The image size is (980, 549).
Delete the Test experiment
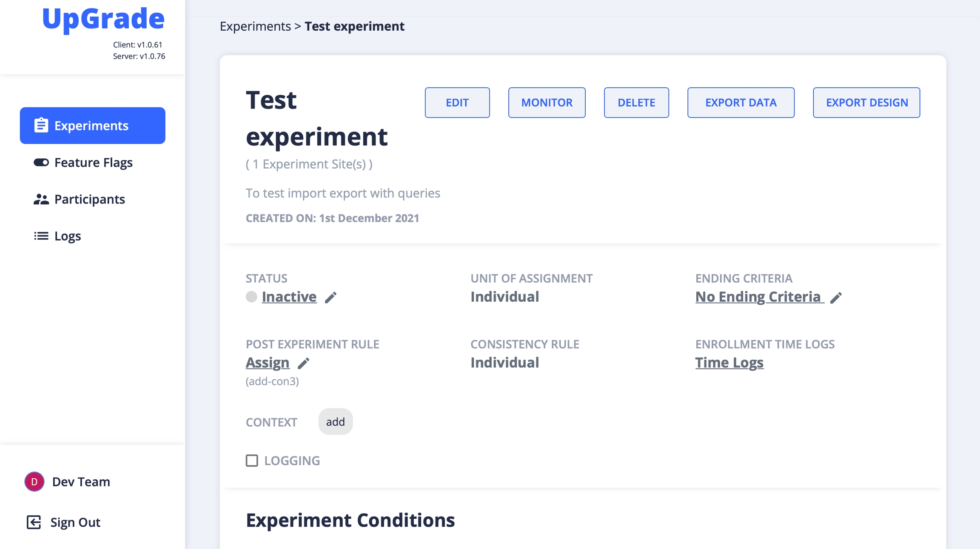pyautogui.click(x=636, y=103)
